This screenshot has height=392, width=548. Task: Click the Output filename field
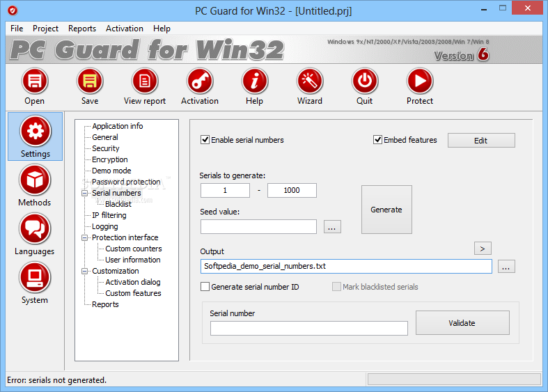tap(346, 266)
